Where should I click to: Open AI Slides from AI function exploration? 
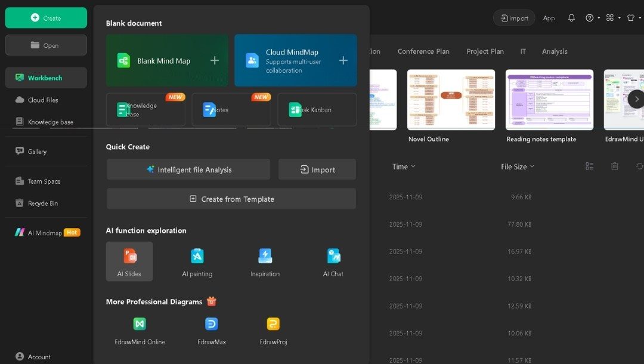[x=129, y=261]
